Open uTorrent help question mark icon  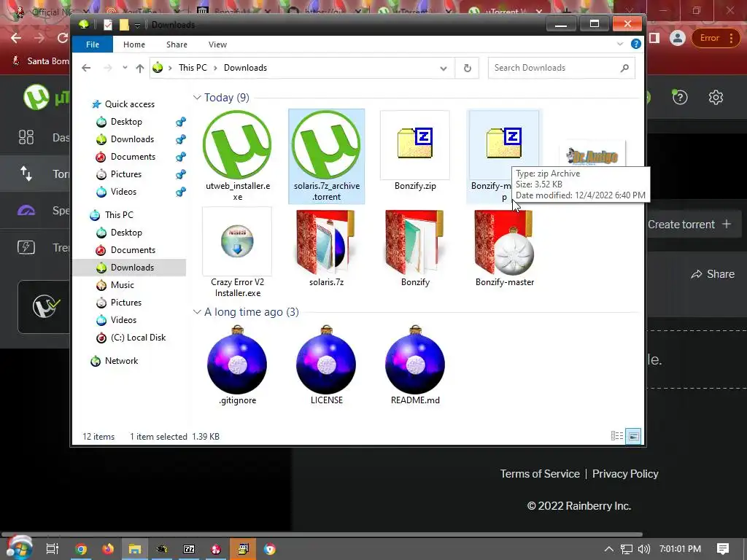[680, 97]
